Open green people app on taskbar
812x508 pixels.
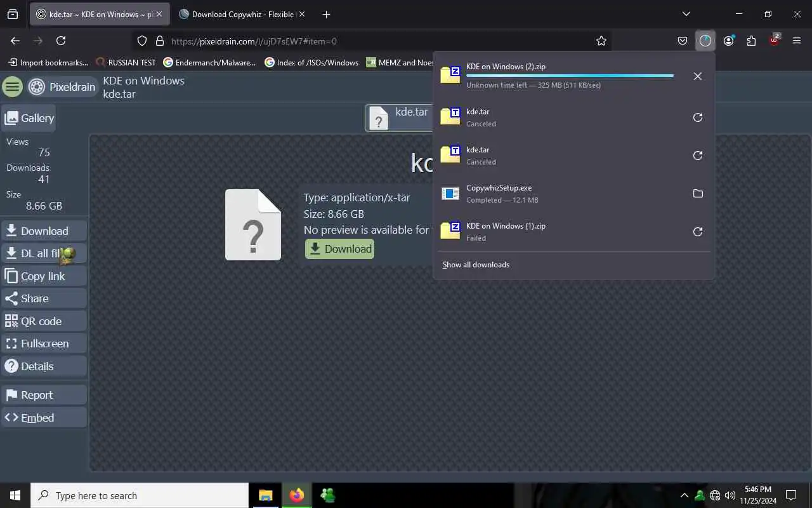click(x=327, y=495)
